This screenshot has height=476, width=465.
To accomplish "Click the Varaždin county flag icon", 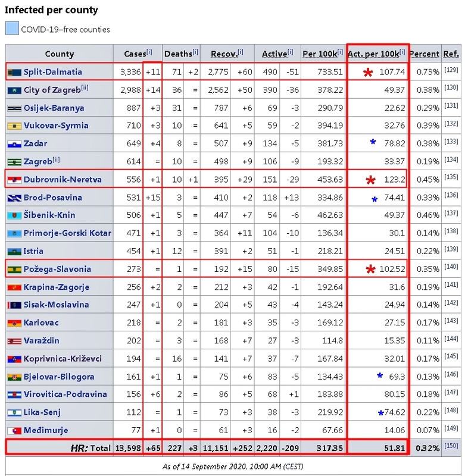I will [x=14, y=341].
